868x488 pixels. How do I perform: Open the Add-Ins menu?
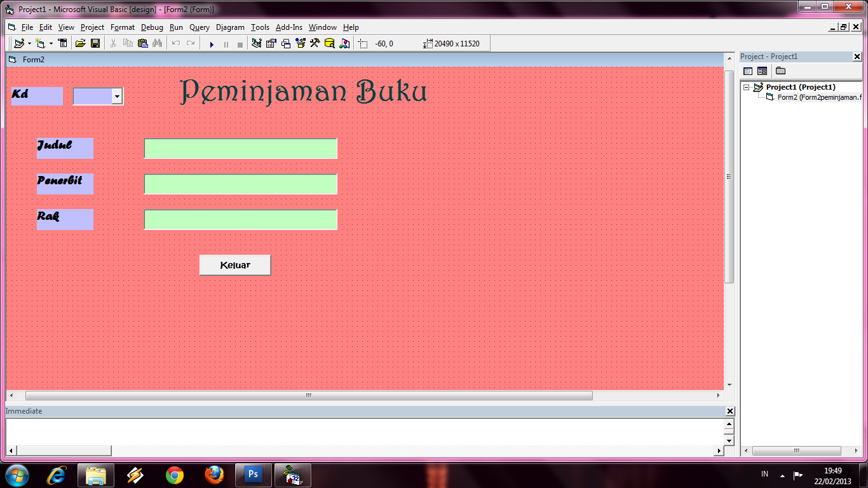(289, 27)
